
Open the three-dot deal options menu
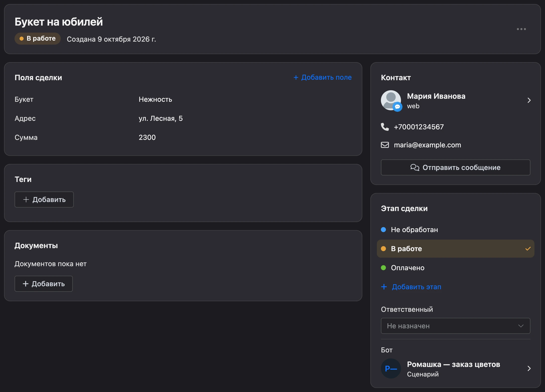521,29
